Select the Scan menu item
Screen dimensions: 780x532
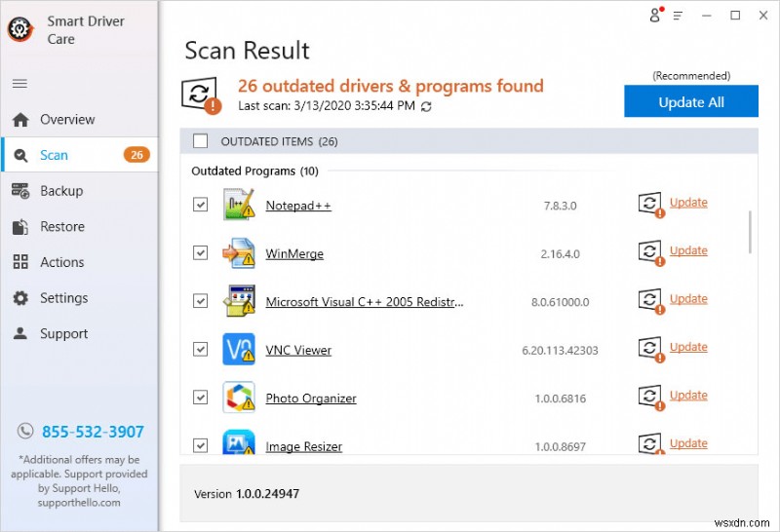click(x=80, y=155)
